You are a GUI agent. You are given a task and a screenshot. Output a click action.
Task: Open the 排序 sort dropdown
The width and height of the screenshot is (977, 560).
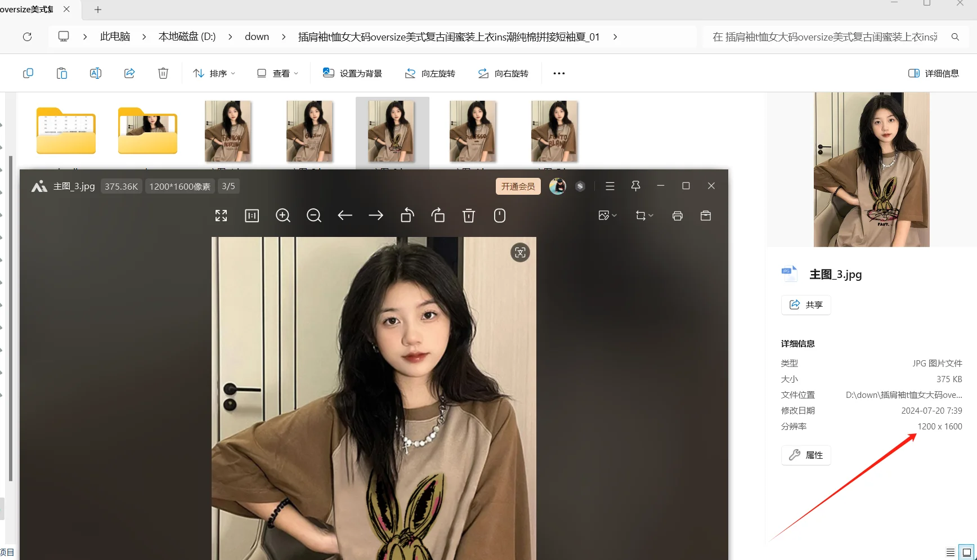(214, 73)
